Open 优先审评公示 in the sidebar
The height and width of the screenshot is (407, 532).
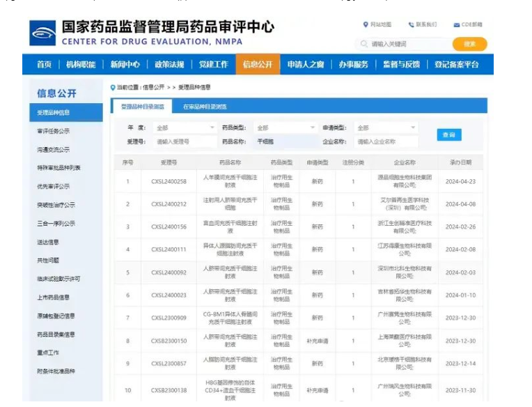tap(54, 186)
